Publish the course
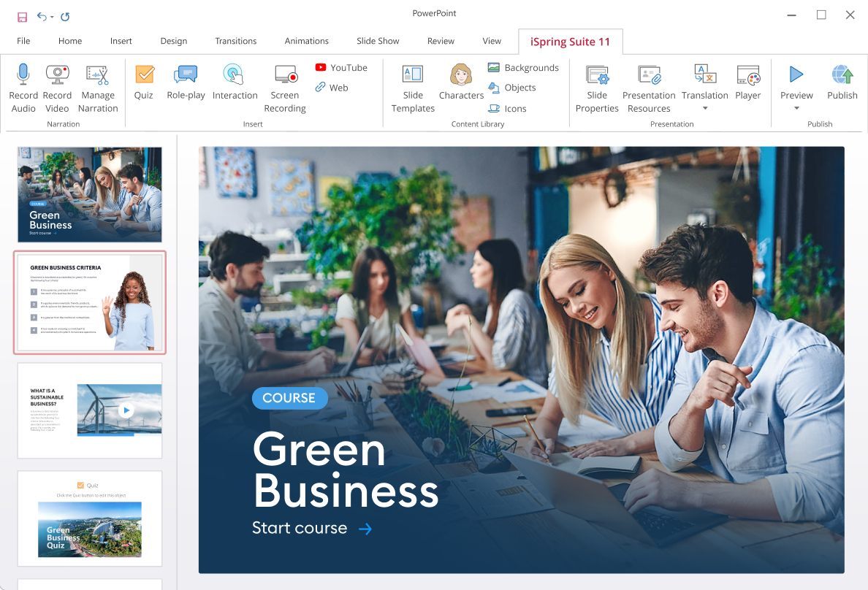Screen dimensions: 868x590 tap(842, 88)
